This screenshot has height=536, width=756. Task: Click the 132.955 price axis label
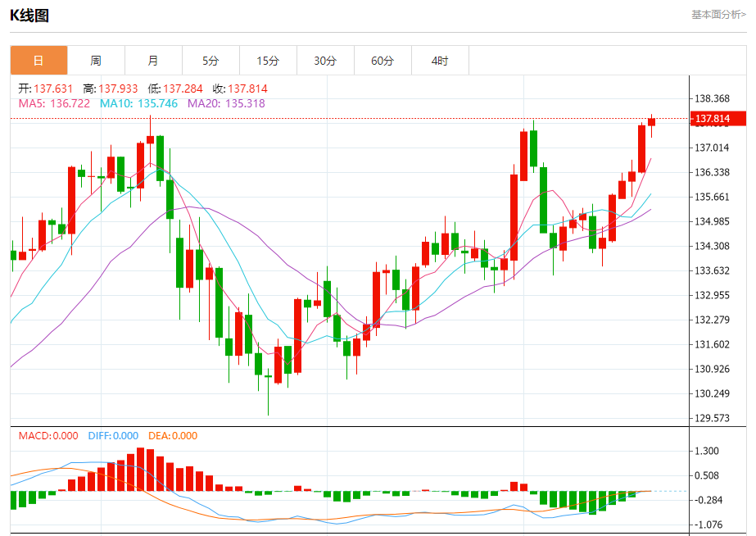coord(712,295)
